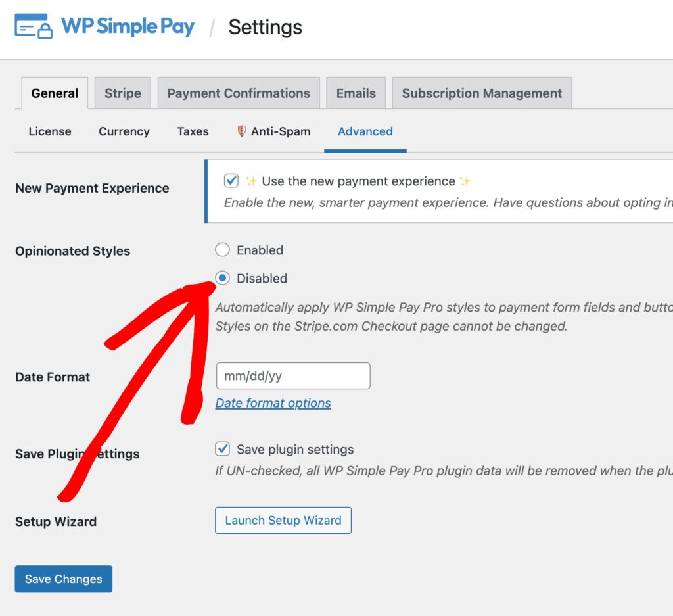
Task: Click into the Date Format text field
Action: click(x=292, y=376)
